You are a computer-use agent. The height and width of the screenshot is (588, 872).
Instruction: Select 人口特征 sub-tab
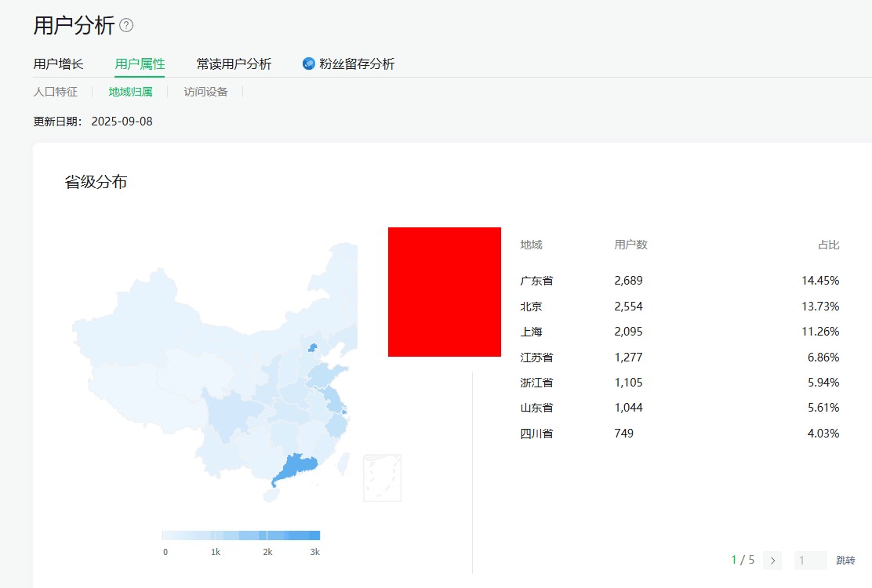(x=55, y=92)
